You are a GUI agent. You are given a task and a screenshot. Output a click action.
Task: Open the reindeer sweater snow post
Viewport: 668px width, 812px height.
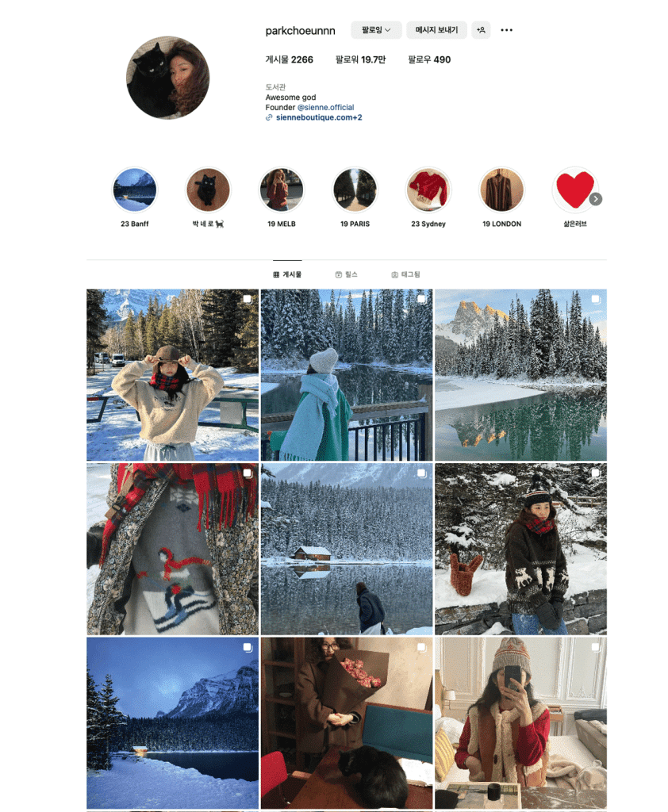coord(520,549)
